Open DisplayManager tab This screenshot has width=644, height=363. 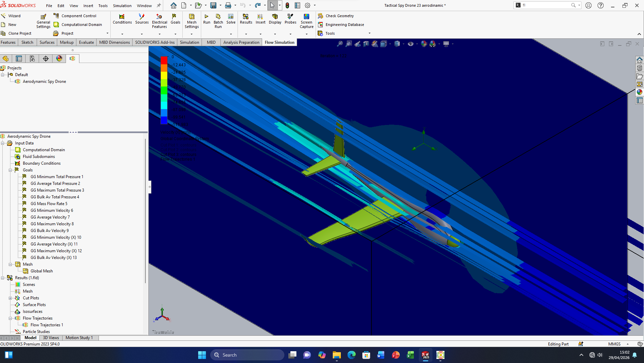pos(59,59)
